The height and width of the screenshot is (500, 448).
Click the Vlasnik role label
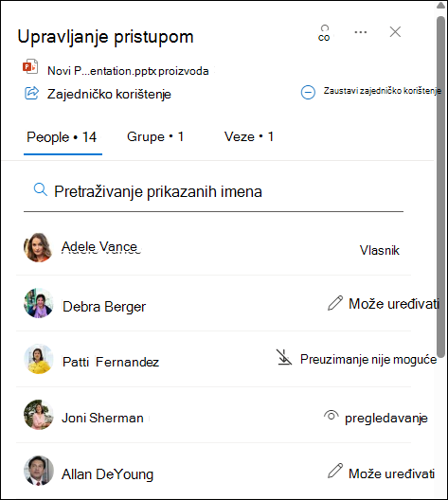tap(379, 250)
